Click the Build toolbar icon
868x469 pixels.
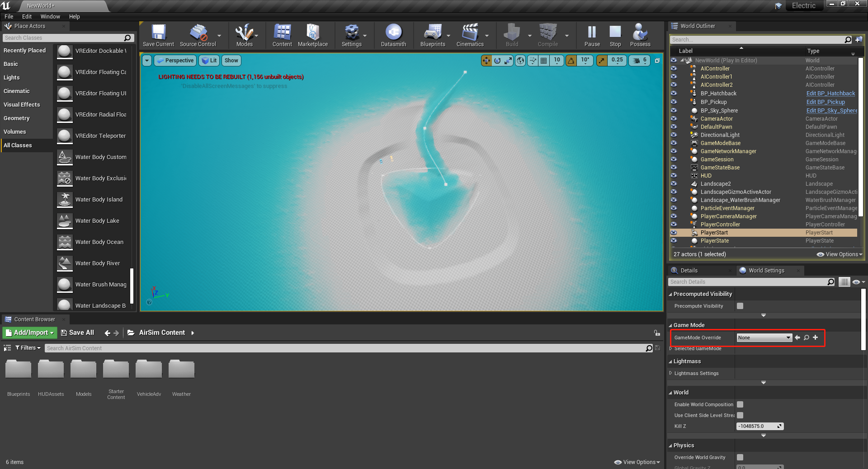(511, 35)
